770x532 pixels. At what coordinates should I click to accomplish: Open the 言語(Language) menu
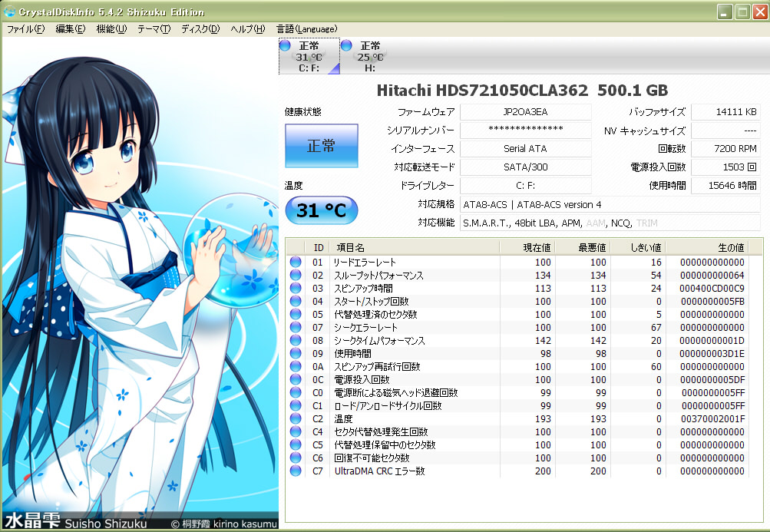coord(307,29)
